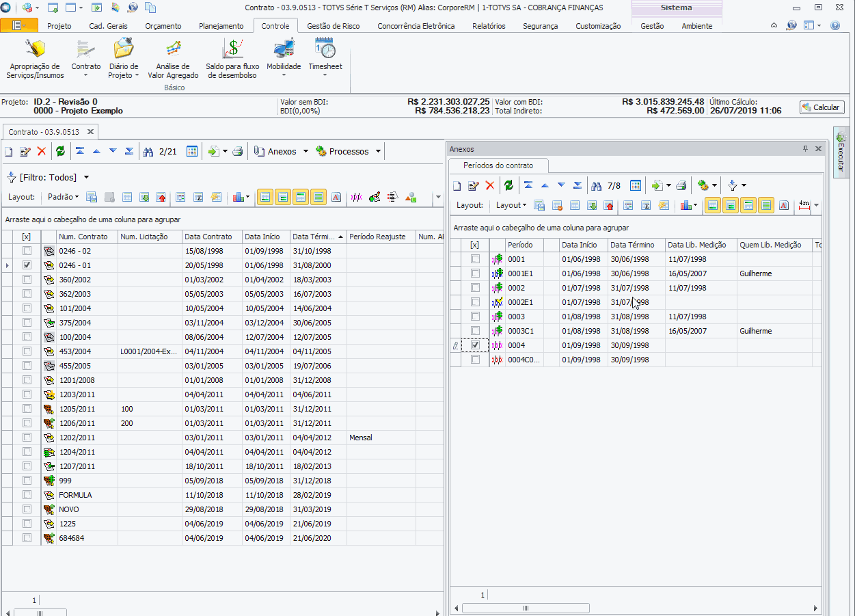Open the Executar side panel
This screenshot has height=616, width=855.
[841, 152]
